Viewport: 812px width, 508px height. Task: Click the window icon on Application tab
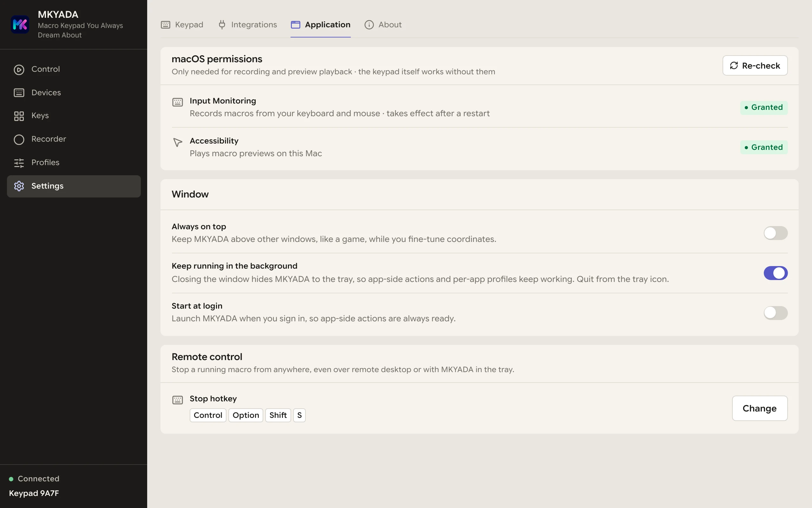tap(295, 24)
